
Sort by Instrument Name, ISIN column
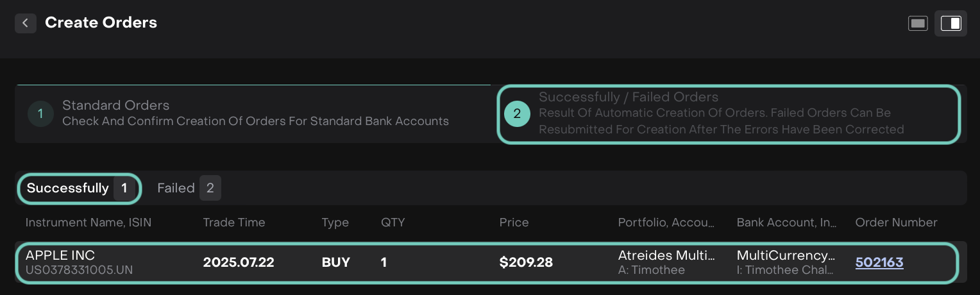coord(89,223)
